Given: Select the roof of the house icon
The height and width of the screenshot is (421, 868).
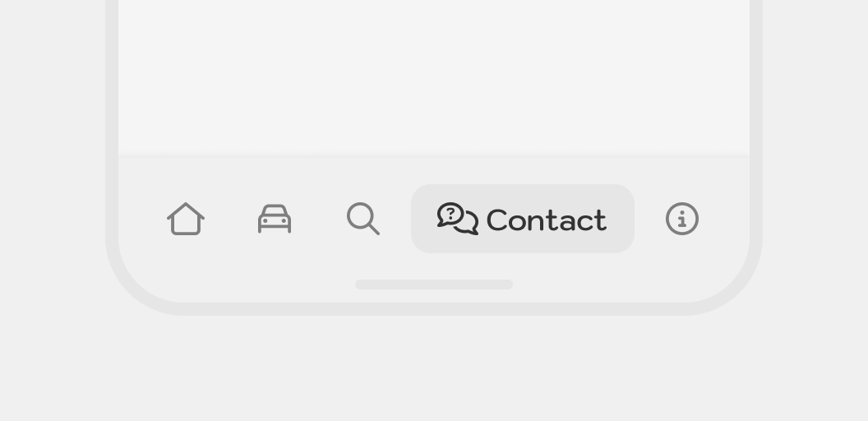Looking at the screenshot, I should click(x=186, y=210).
